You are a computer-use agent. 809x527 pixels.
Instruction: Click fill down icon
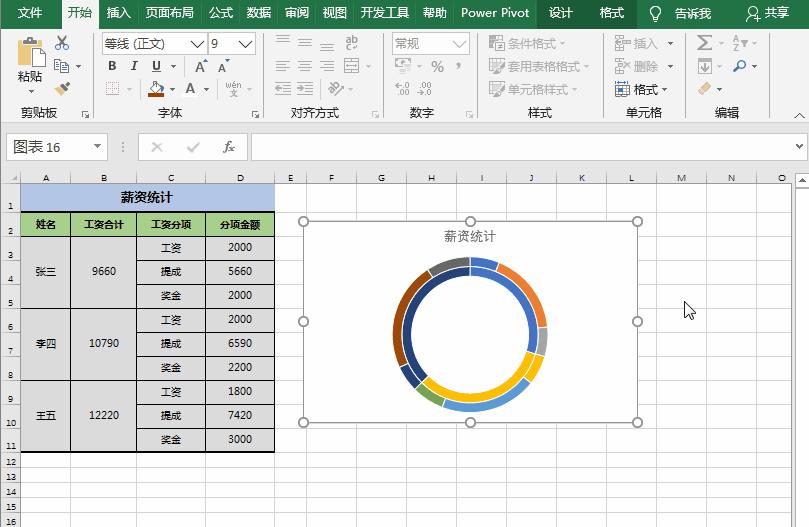point(705,66)
